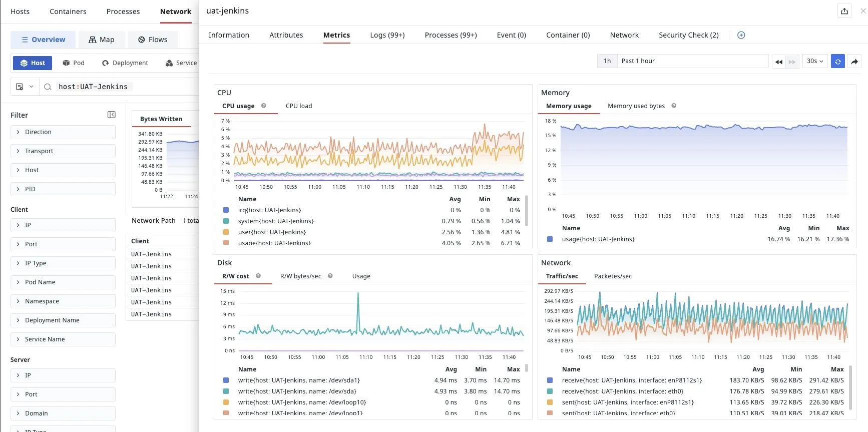Toggle the user{host: UAT-Jenkins} series swatch

click(x=226, y=232)
